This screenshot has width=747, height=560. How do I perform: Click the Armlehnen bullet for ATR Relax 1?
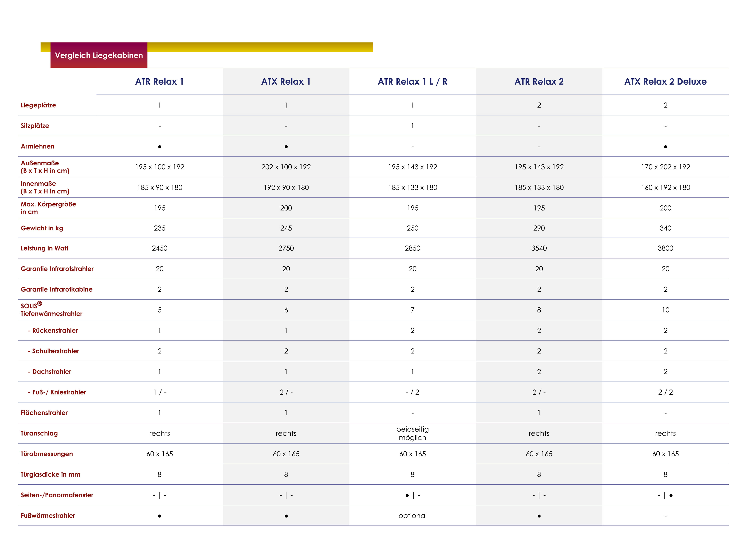[160, 147]
